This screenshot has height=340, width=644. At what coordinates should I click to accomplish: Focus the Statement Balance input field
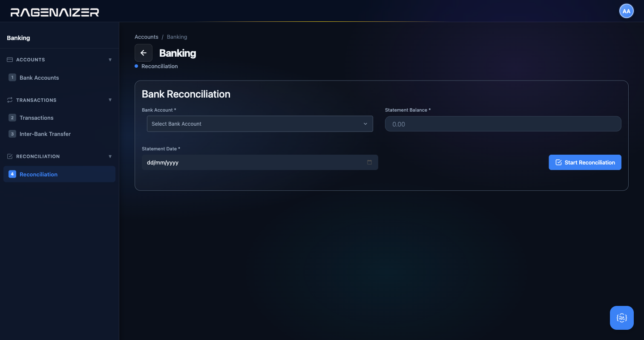[x=503, y=124]
